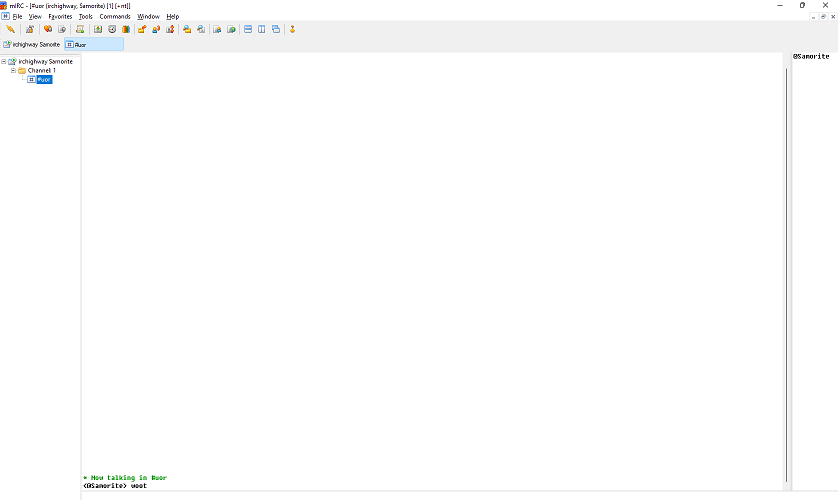The width and height of the screenshot is (838, 500).
Task: Click the DCC Send file icon
Action: click(x=142, y=29)
